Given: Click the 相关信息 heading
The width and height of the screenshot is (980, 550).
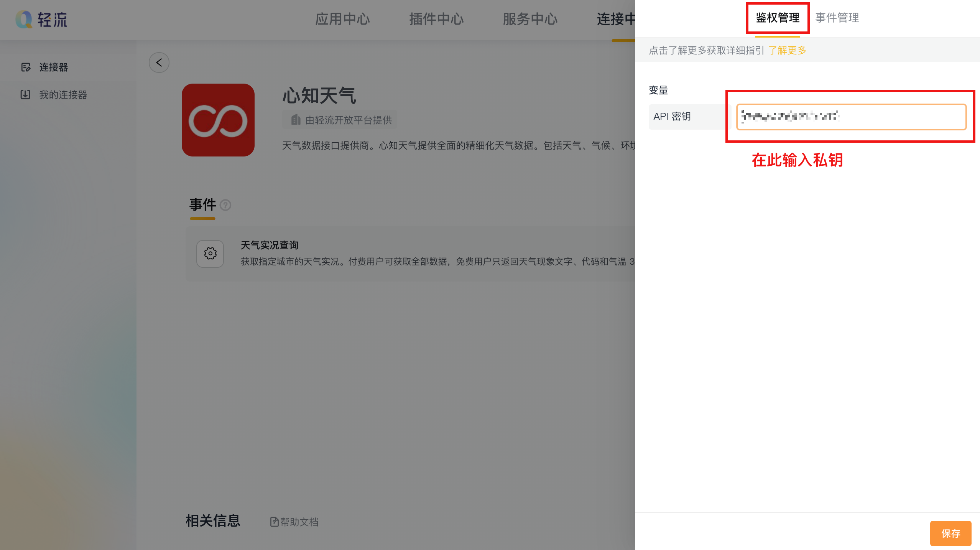Looking at the screenshot, I should 213,521.
